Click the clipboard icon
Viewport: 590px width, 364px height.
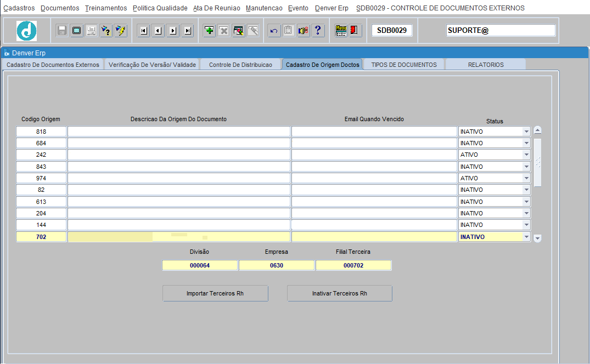[x=289, y=31]
